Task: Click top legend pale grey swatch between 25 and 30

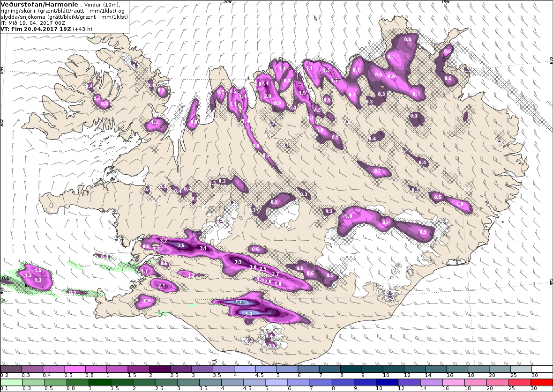Action: [x=521, y=370]
